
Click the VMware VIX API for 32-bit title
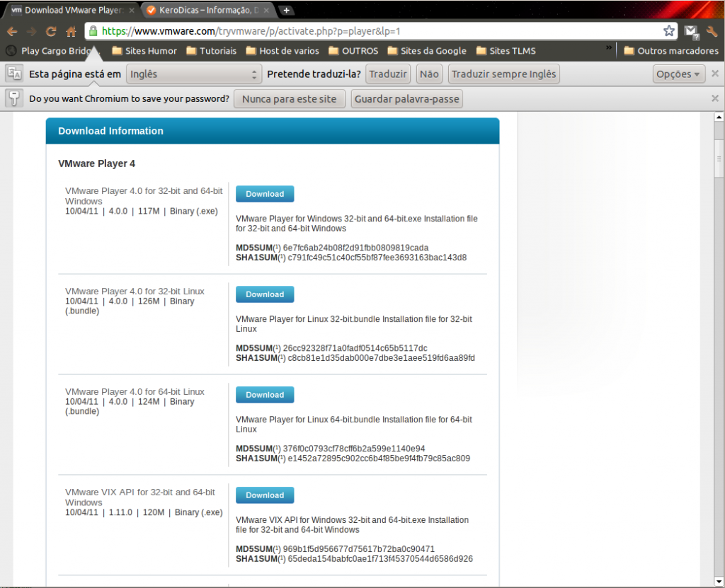tap(140, 497)
